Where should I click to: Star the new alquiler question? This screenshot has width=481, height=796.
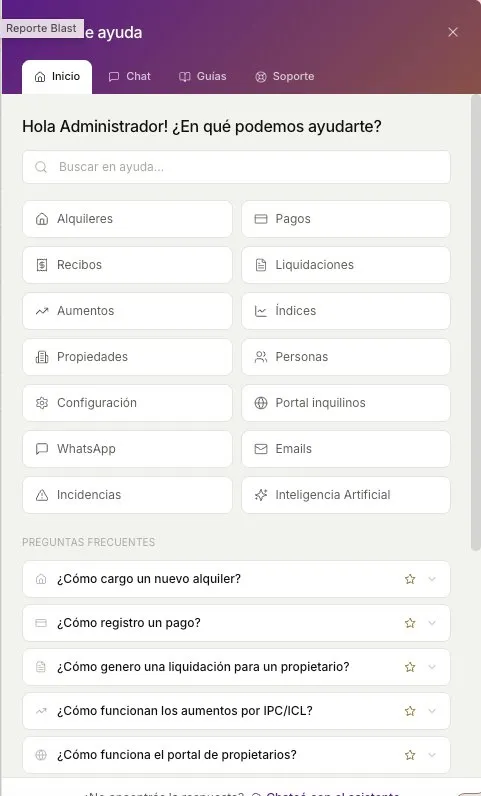410,579
